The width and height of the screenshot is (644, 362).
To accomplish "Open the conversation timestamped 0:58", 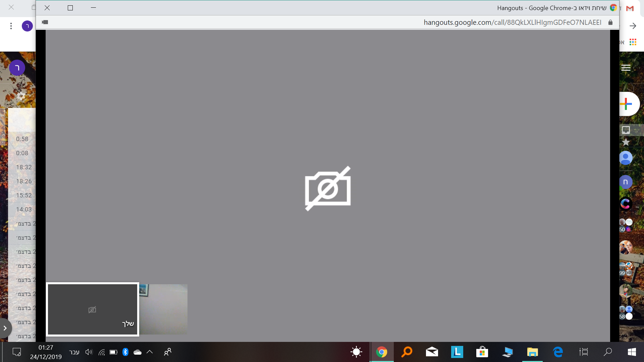I will click(22, 139).
